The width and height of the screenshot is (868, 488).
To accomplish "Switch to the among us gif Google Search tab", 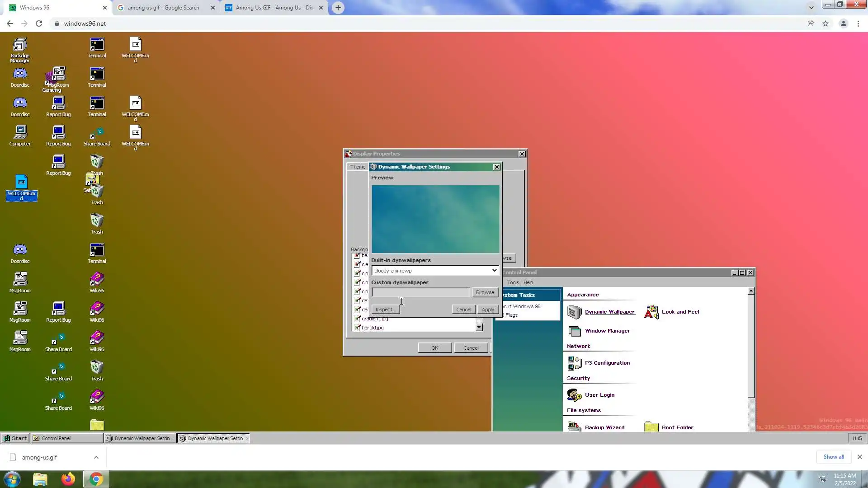I will [163, 8].
